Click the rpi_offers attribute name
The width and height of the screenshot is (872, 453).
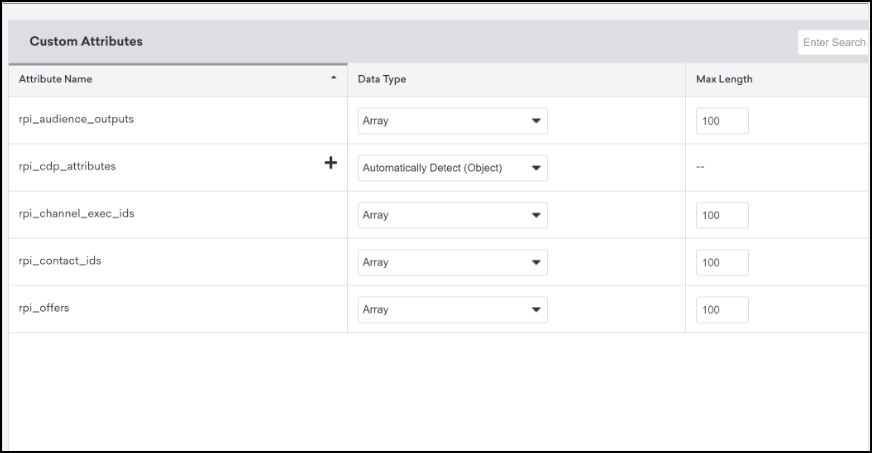pyautogui.click(x=44, y=308)
